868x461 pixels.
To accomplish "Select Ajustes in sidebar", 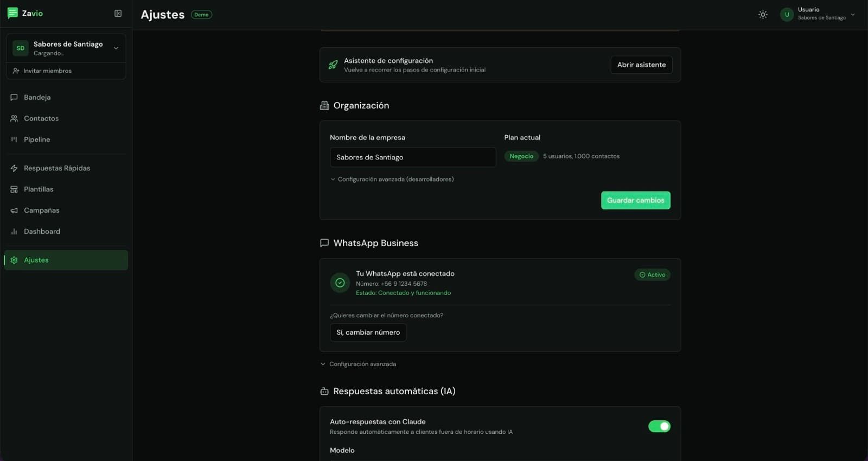I will [x=66, y=260].
